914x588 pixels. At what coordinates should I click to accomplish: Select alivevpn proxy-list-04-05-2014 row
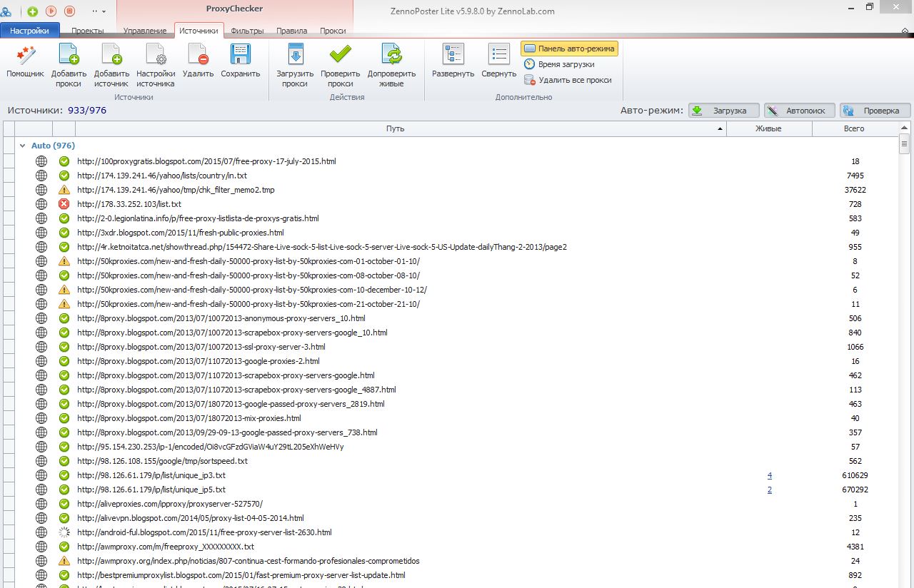click(457, 518)
